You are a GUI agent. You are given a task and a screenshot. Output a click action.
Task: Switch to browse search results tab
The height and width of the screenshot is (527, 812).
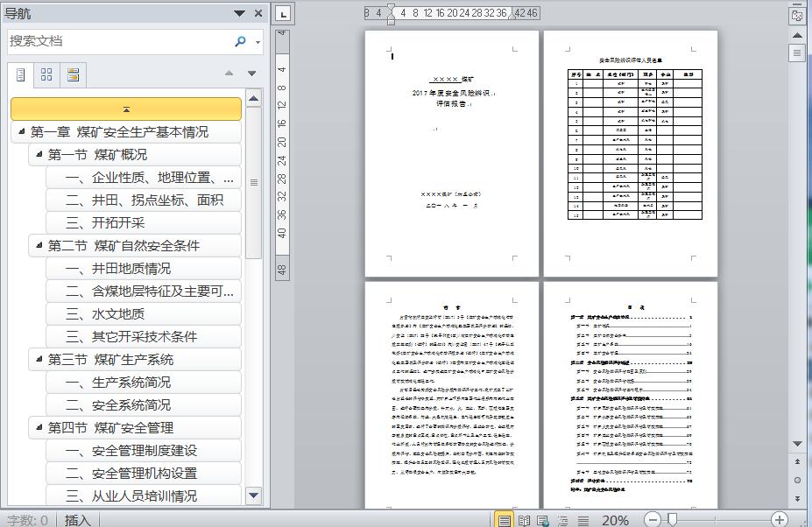[73, 75]
